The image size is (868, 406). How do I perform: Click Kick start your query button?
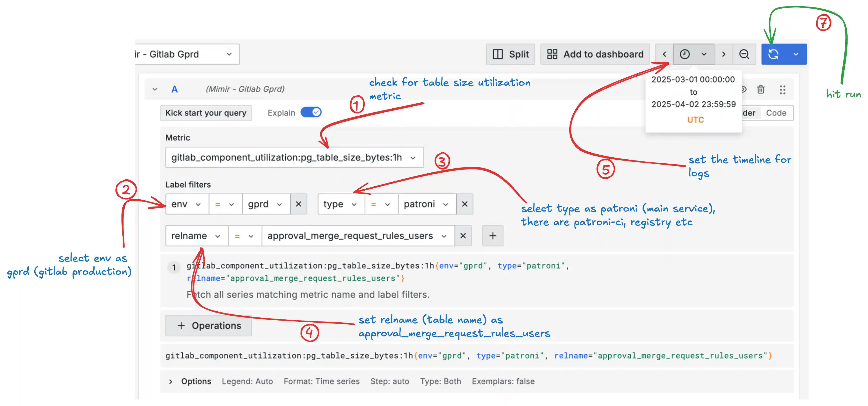point(205,113)
